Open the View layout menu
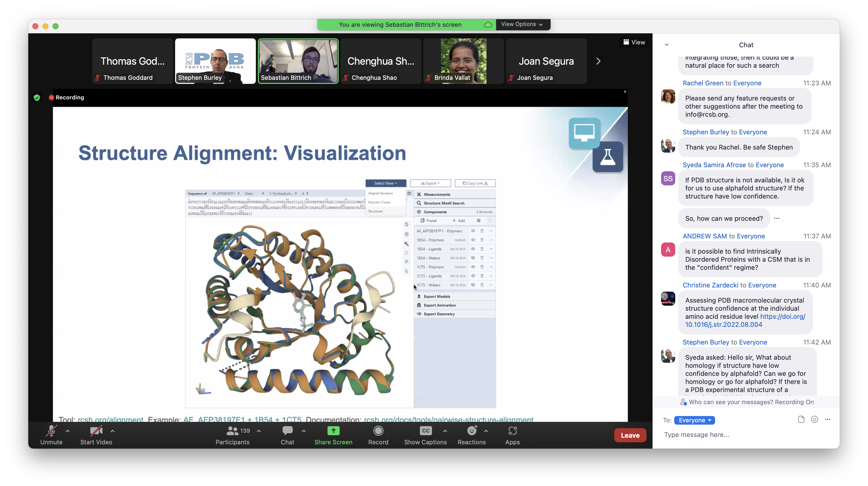This screenshot has height=486, width=868. point(634,42)
